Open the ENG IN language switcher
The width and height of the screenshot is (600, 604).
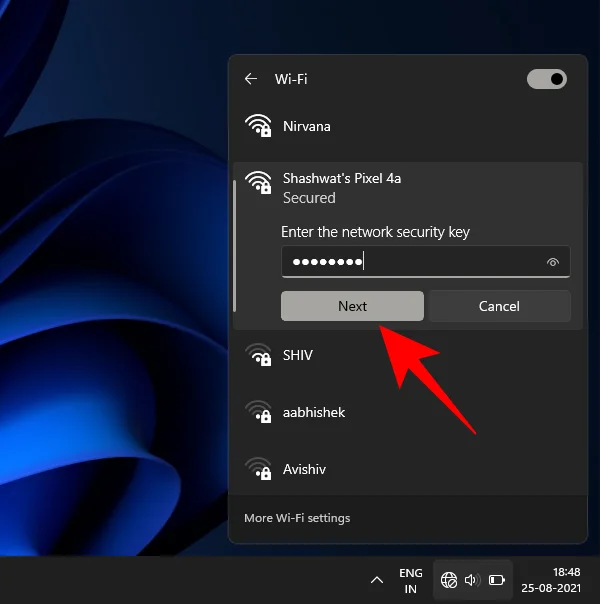[411, 581]
